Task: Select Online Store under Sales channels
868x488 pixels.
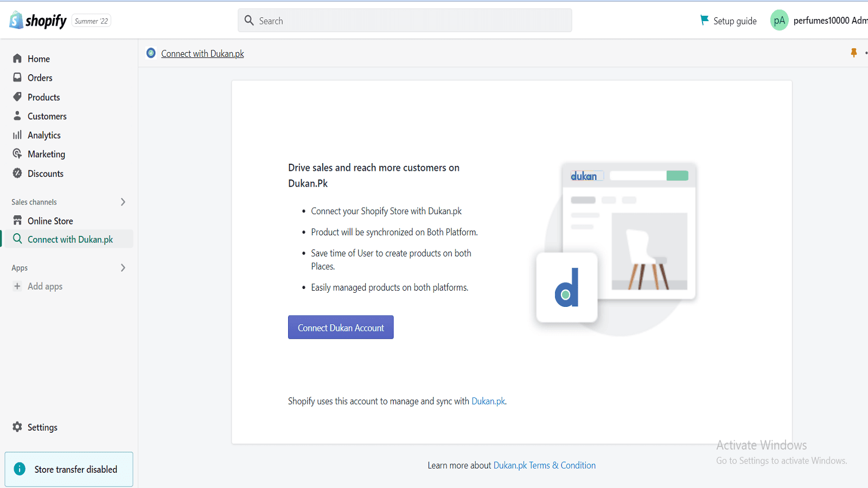Action: pyautogui.click(x=50, y=221)
